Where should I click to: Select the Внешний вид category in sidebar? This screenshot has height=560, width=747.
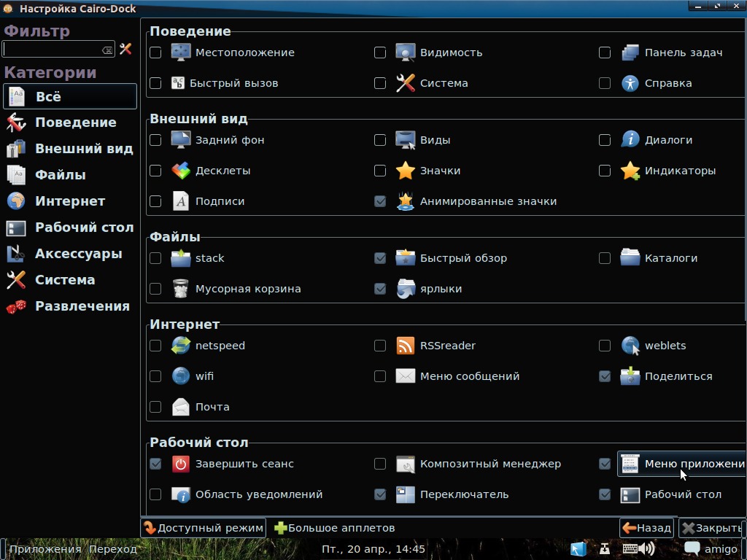[70, 149]
